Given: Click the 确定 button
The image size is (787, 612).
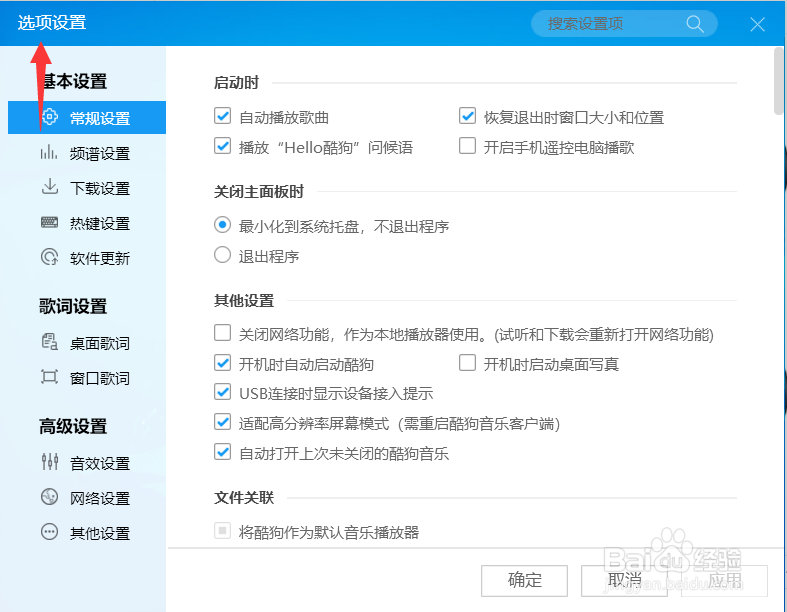Looking at the screenshot, I should coord(524,581).
